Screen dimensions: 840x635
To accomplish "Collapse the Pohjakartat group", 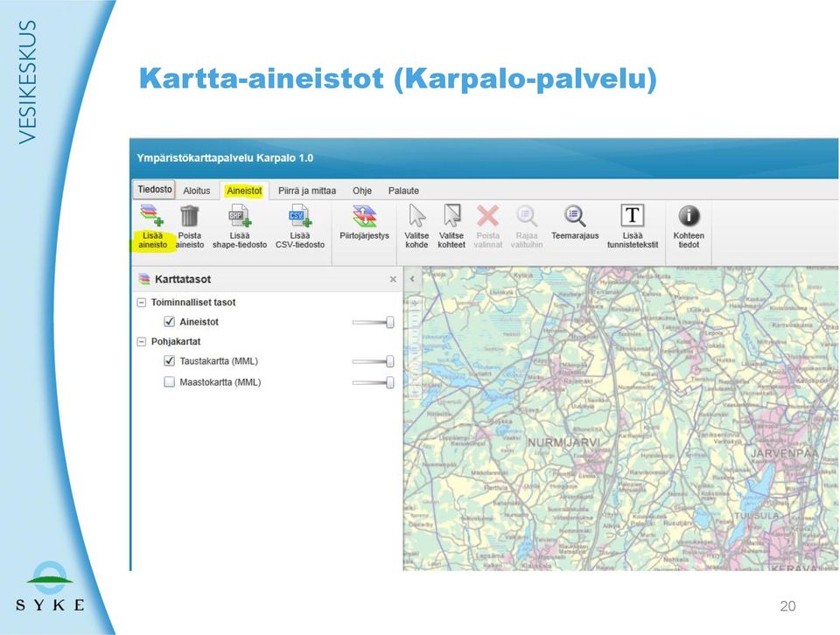I will coord(142,342).
